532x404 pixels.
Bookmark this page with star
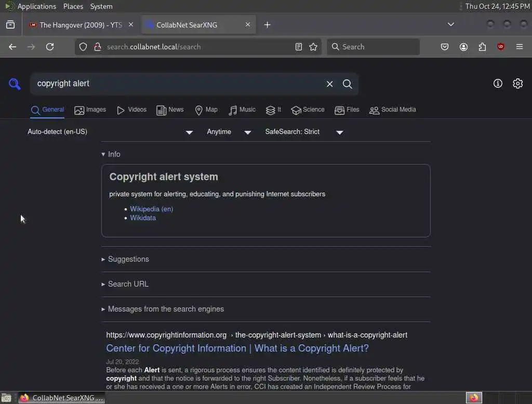pyautogui.click(x=313, y=47)
